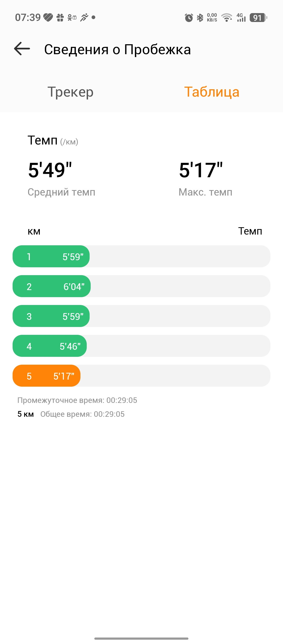Tap the alarm clock status icon
The height and width of the screenshot is (644, 283).
tap(189, 18)
